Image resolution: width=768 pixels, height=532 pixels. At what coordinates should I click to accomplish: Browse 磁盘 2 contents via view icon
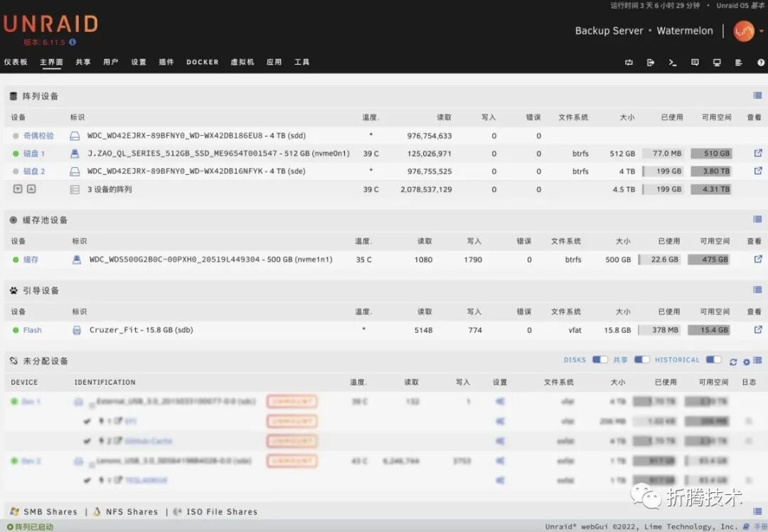[x=758, y=171]
